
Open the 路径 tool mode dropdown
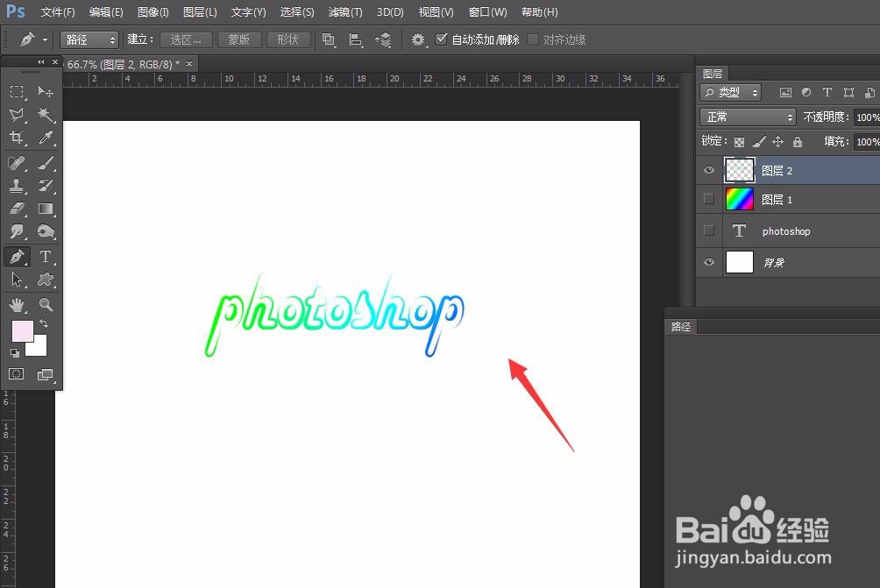tap(89, 39)
